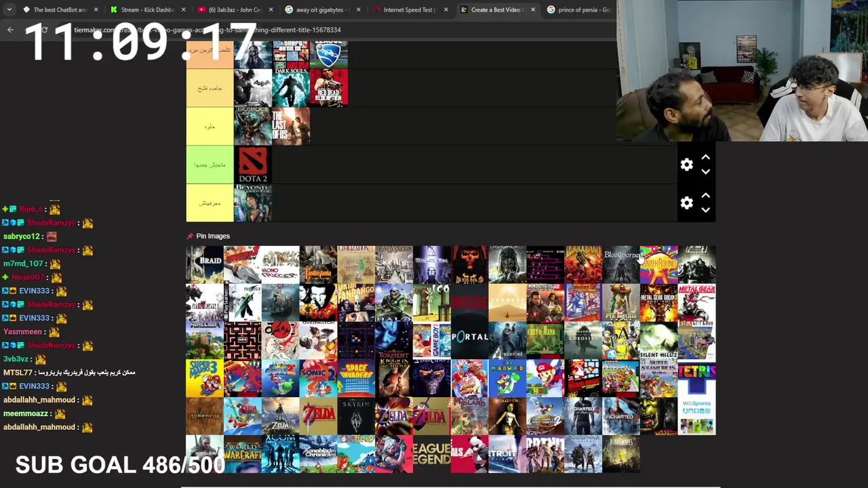
Task: Pick the Braid game image
Action: [x=205, y=264]
